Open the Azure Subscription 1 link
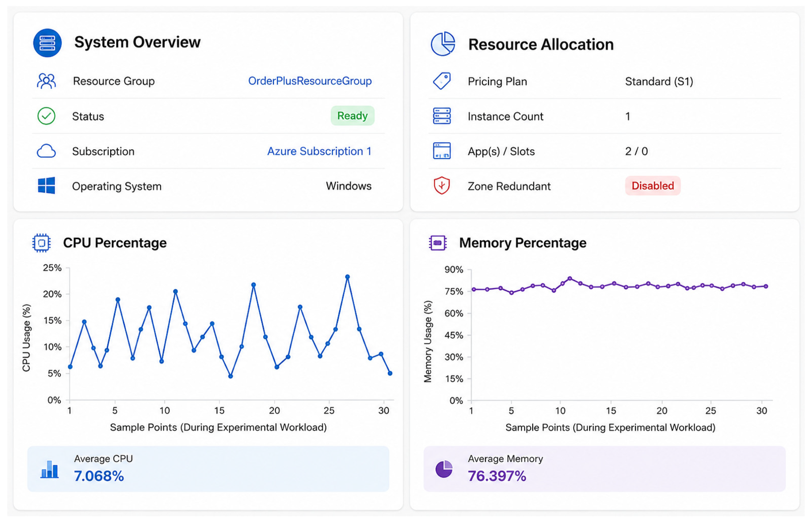The width and height of the screenshot is (812, 525). pos(319,151)
